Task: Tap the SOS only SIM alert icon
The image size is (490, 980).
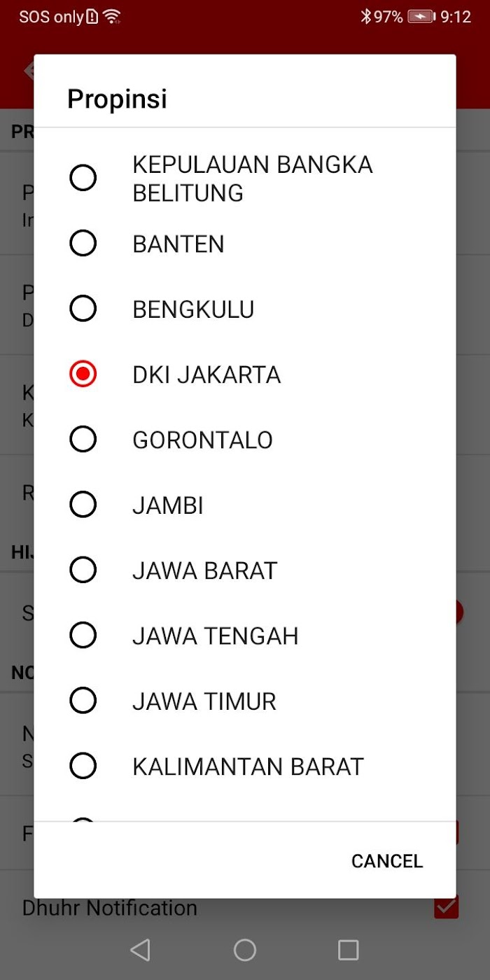Action: 92,16
